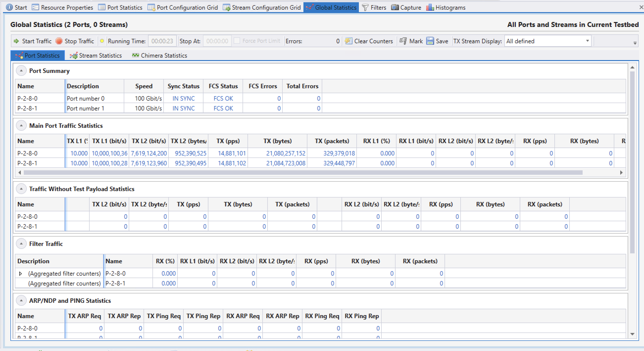This screenshot has width=644, height=351.
Task: Click the Stream Statistics sub-tab icon
Action: [74, 55]
